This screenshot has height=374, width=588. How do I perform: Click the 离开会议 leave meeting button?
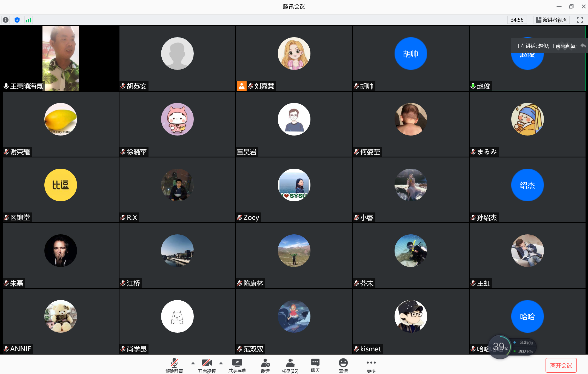pyautogui.click(x=561, y=365)
